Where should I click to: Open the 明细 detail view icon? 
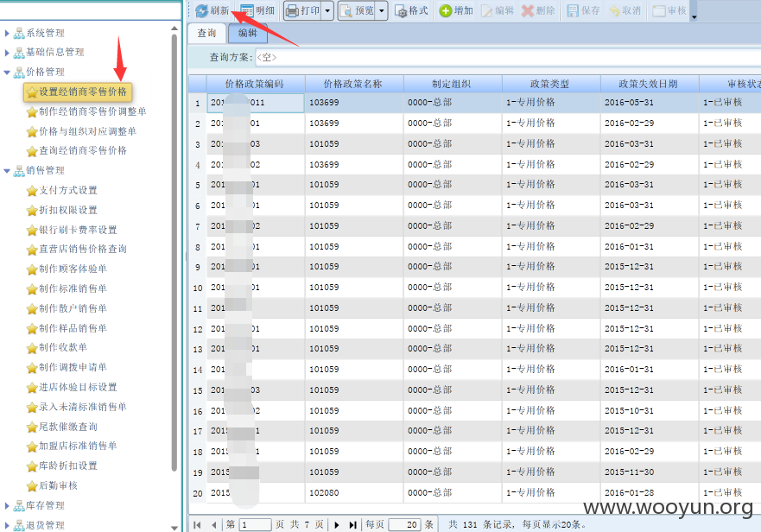pyautogui.click(x=246, y=10)
